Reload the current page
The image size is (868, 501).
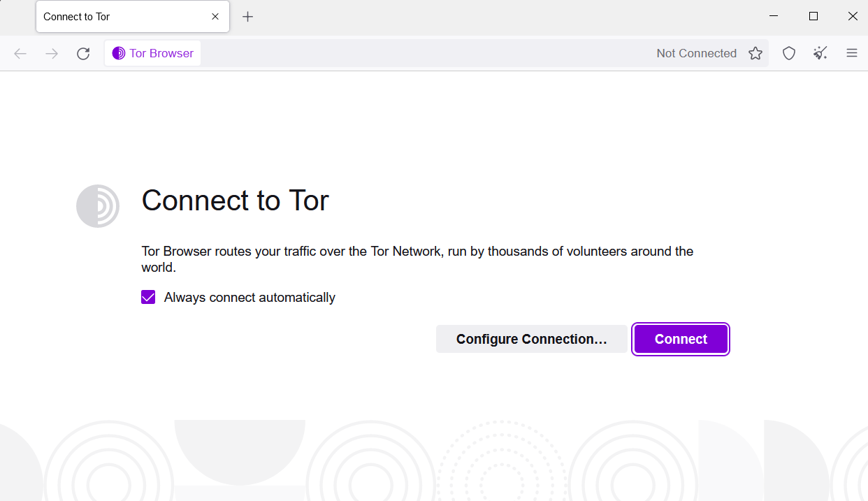coord(83,53)
